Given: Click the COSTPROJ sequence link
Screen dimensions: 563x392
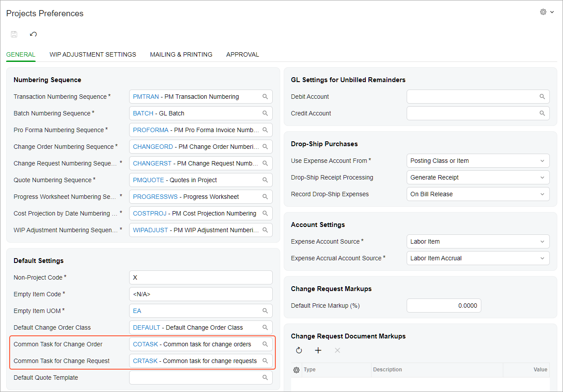Looking at the screenshot, I should coord(150,213).
